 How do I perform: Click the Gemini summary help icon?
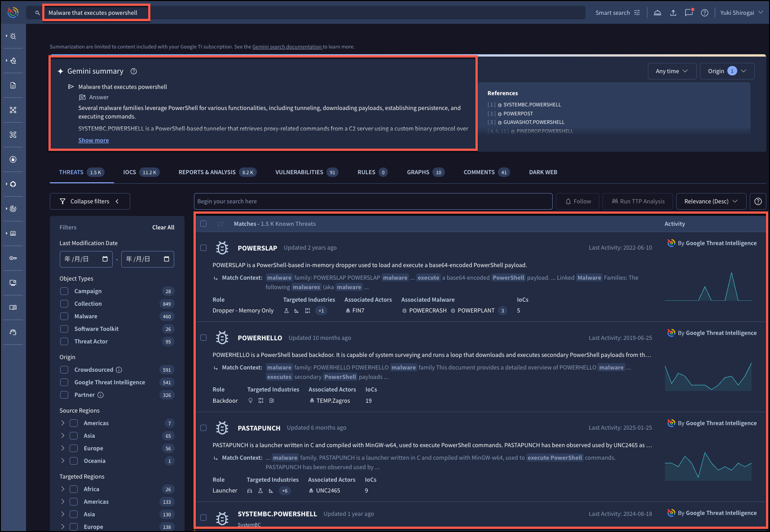(134, 71)
